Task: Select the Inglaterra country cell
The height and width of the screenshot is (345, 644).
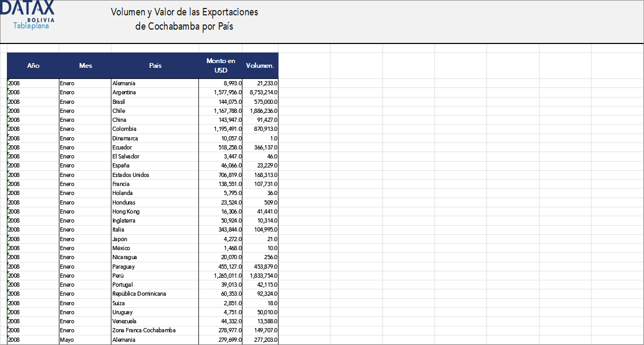Action: (x=155, y=220)
